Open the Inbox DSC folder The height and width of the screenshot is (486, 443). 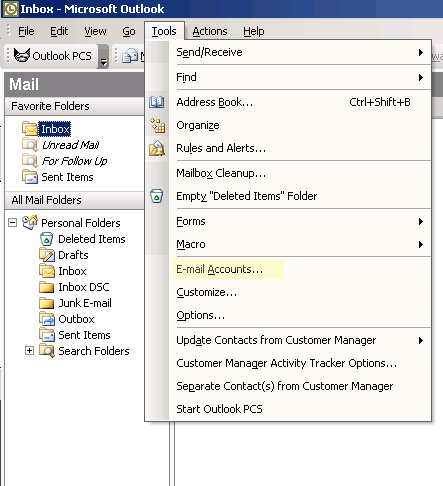[x=84, y=287]
